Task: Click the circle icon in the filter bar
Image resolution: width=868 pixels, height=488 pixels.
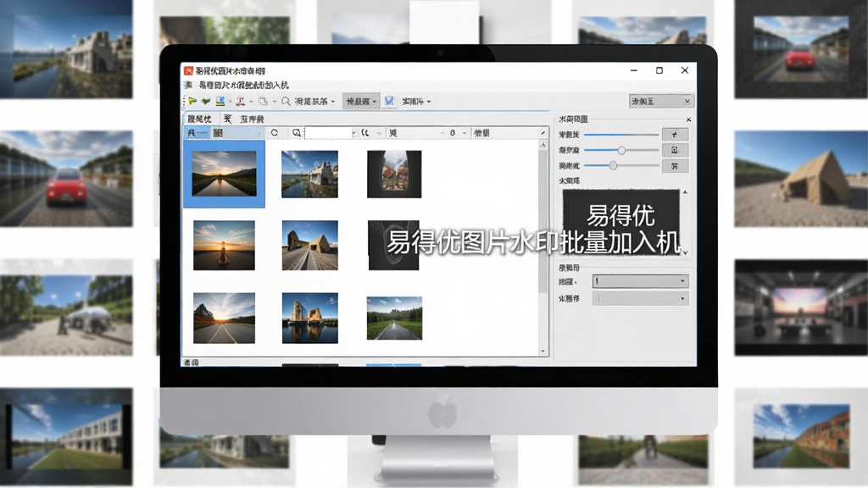Action: [x=275, y=133]
